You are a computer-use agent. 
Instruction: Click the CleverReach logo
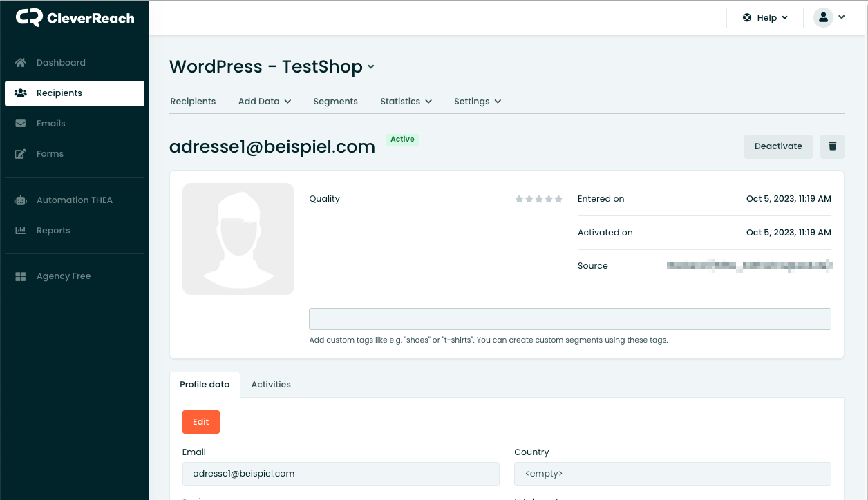pos(75,17)
